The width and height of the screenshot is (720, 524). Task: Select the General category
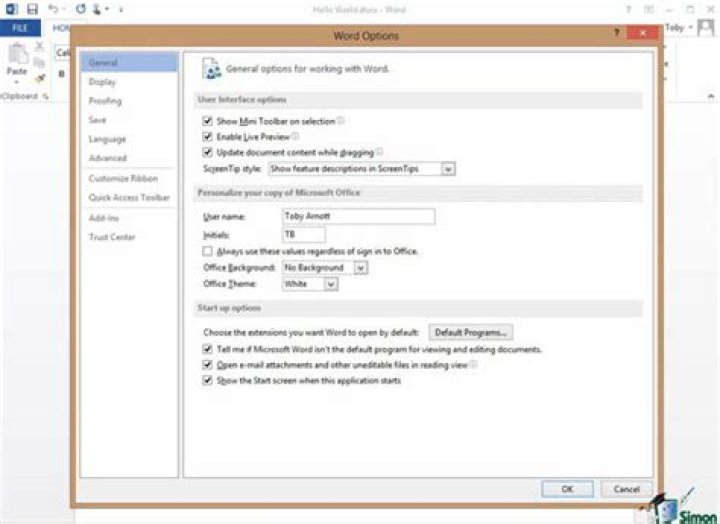(129, 62)
